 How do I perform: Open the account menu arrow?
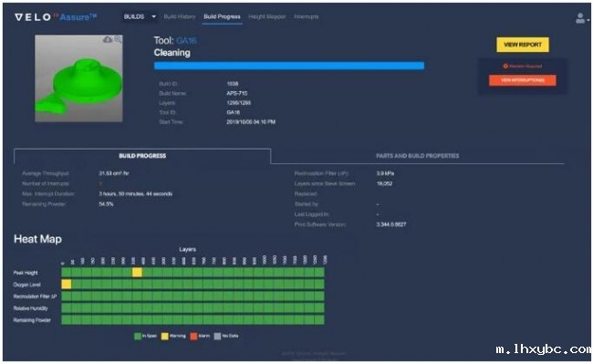click(x=588, y=20)
